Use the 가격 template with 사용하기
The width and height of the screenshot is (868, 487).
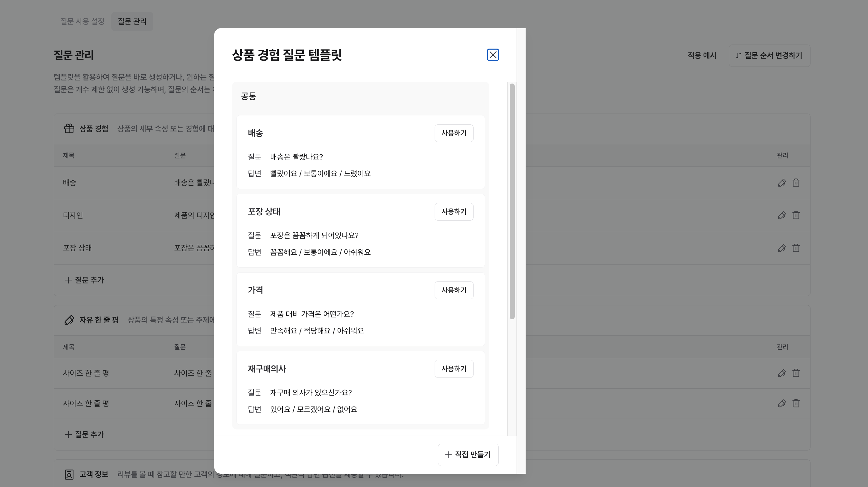click(x=453, y=290)
